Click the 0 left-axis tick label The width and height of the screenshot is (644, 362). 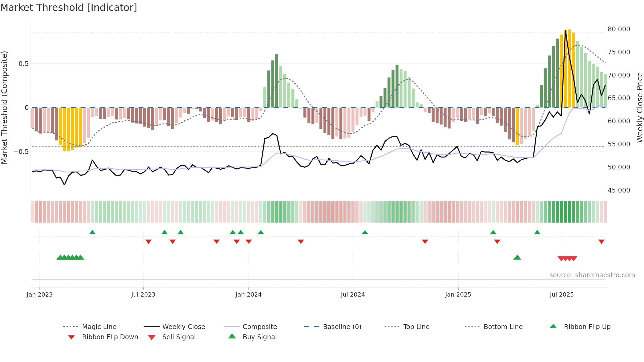pyautogui.click(x=27, y=108)
